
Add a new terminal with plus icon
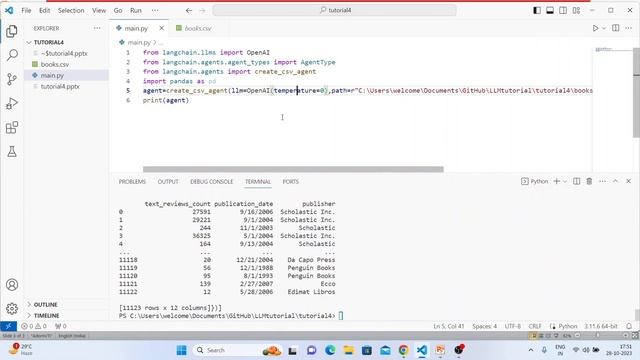point(556,181)
